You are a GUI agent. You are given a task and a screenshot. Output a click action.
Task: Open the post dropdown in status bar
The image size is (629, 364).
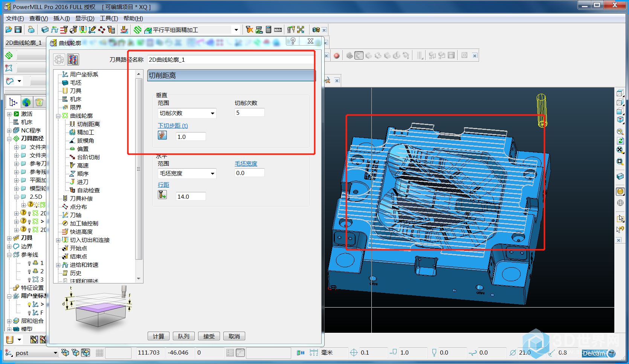tap(55, 353)
